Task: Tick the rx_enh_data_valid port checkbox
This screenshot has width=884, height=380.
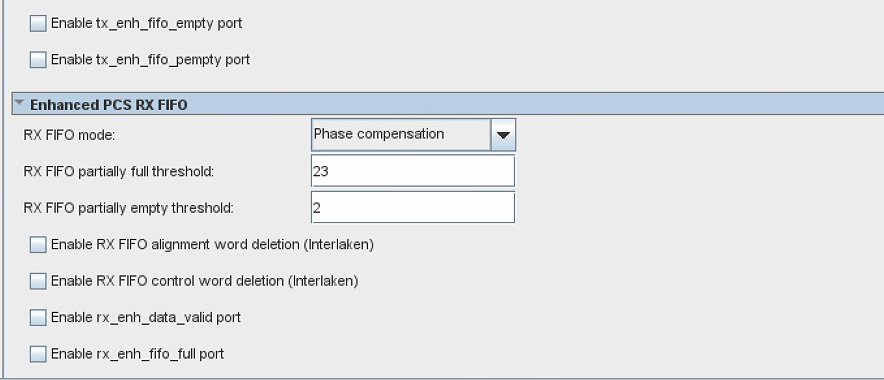Action: [x=38, y=317]
